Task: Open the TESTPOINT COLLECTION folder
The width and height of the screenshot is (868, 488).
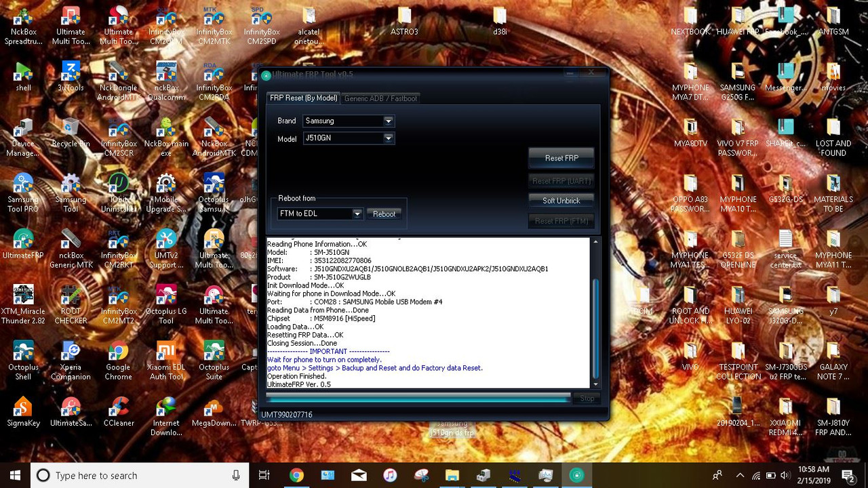Action: click(x=738, y=360)
